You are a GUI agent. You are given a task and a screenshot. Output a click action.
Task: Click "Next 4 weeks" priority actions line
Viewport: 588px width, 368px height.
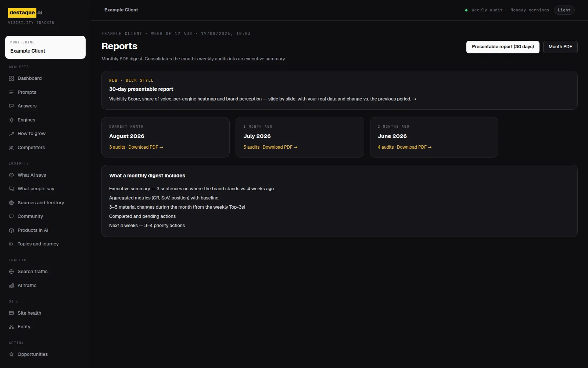point(147,226)
